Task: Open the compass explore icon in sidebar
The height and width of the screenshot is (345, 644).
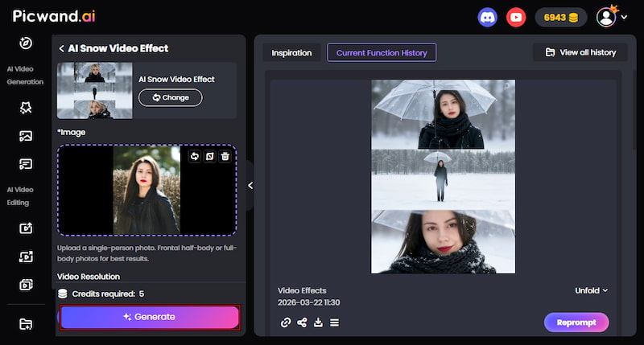Action: [26, 43]
